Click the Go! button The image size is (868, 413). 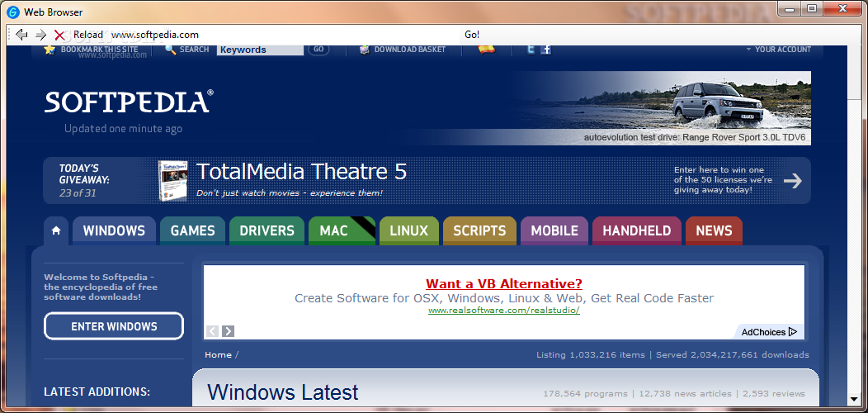[x=472, y=35]
